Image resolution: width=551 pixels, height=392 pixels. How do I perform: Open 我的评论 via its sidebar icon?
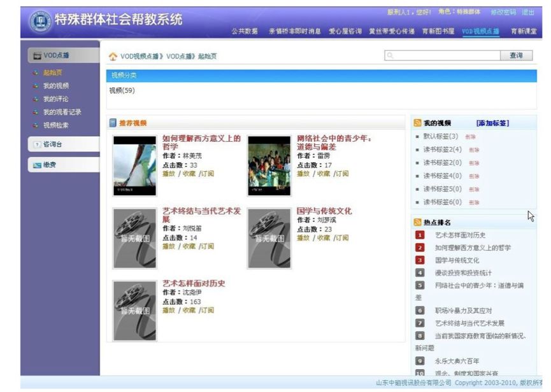click(x=35, y=99)
